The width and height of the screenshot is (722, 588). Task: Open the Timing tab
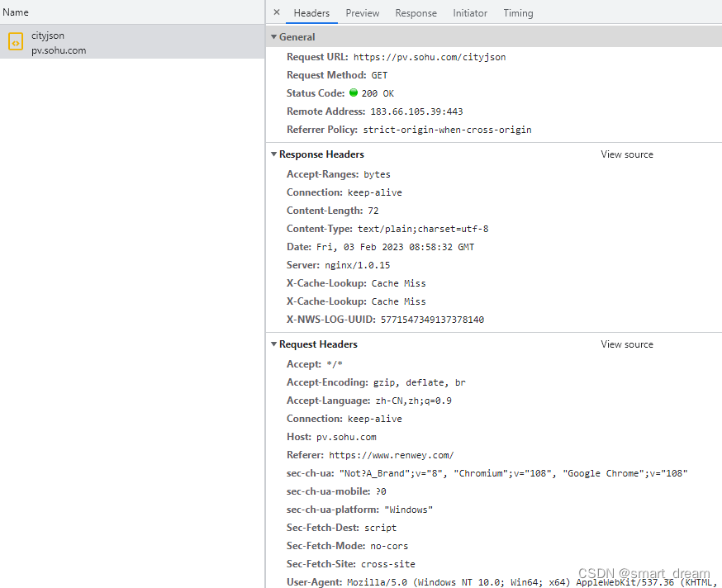518,13
